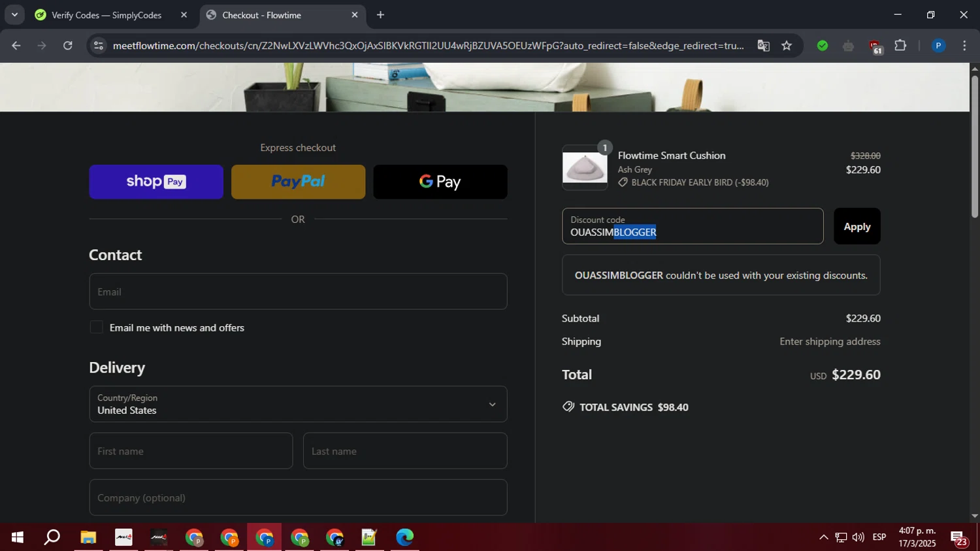
Task: Open Chrome with brown profile badge on taskbar
Action: 194,537
